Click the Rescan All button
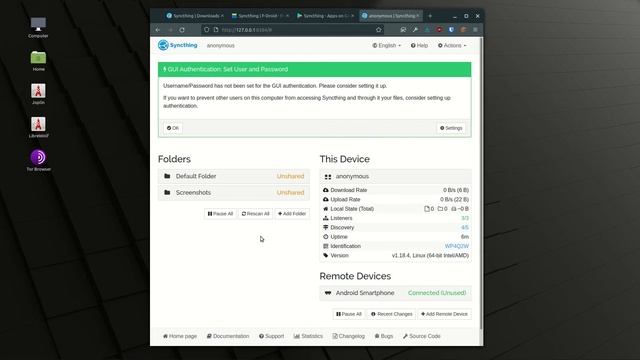Screen dimensions: 640x360 tap(256, 214)
